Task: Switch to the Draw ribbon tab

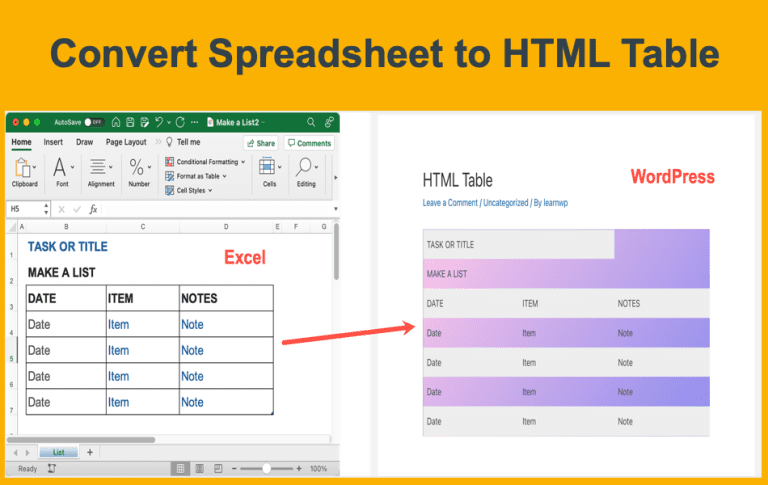Action: coord(84,142)
